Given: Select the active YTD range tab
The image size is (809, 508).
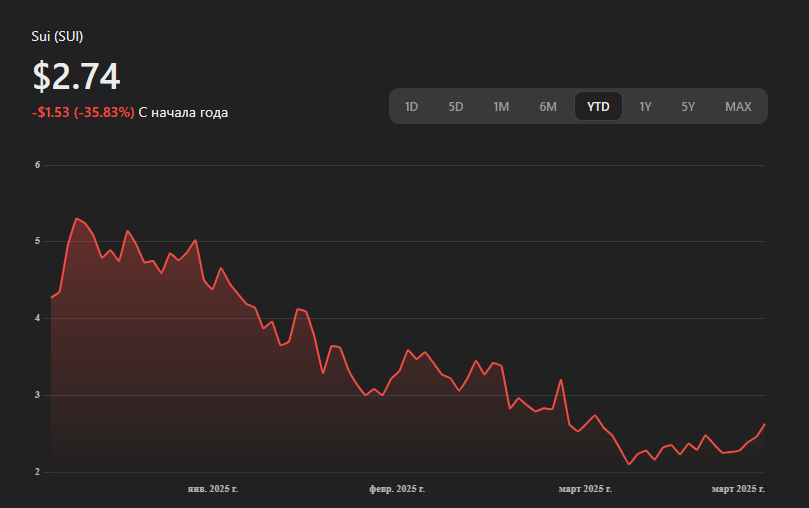Looking at the screenshot, I should click(x=598, y=107).
